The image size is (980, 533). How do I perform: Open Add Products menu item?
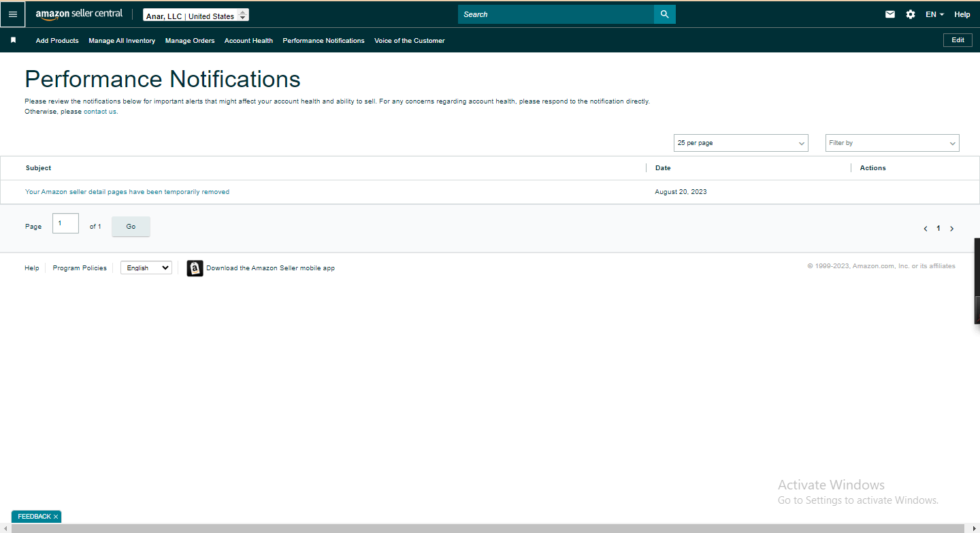click(x=57, y=41)
